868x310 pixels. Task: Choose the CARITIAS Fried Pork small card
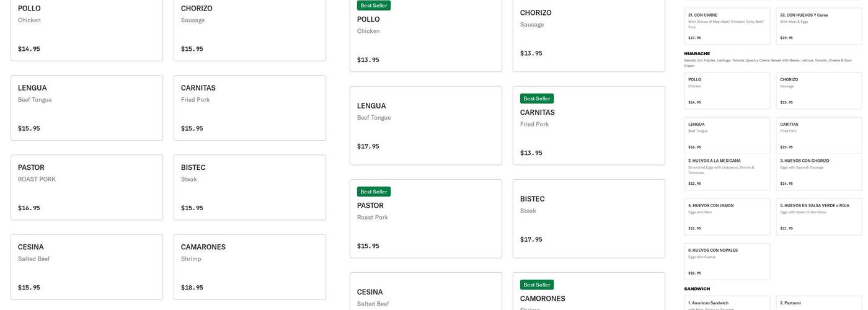pyautogui.click(x=818, y=135)
